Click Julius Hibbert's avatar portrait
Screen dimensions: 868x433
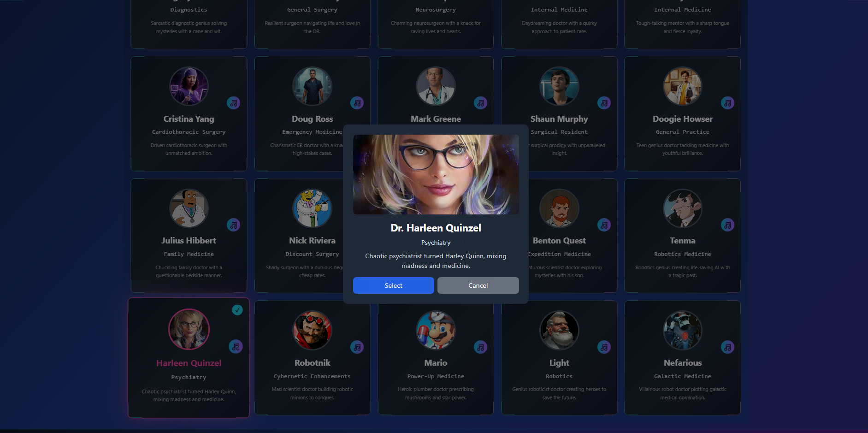(x=189, y=208)
